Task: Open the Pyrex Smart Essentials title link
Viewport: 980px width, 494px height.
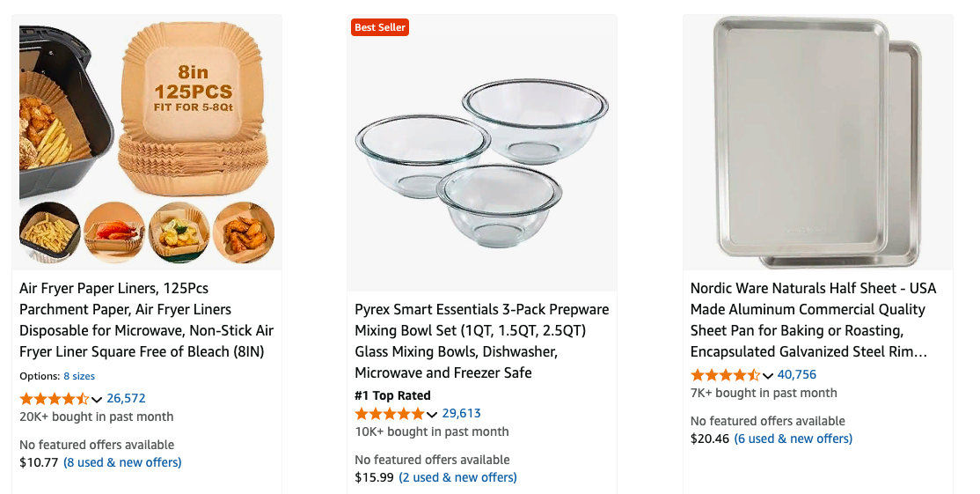Action: coord(482,341)
